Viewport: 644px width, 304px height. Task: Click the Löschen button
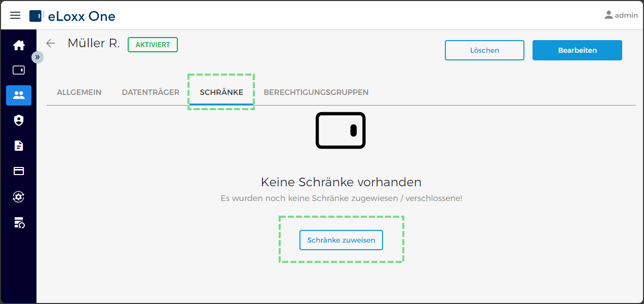coord(484,50)
